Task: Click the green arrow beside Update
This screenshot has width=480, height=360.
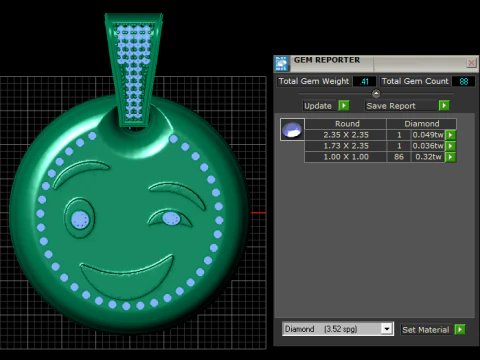Action: (x=344, y=106)
